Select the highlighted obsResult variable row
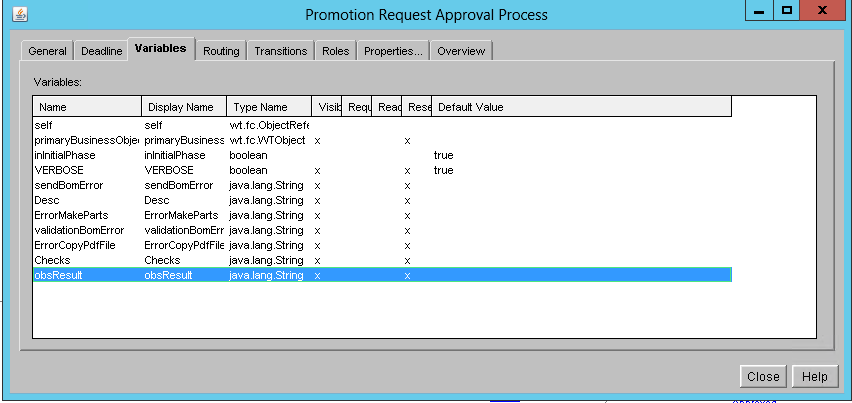This screenshot has height=403, width=852. tap(382, 275)
